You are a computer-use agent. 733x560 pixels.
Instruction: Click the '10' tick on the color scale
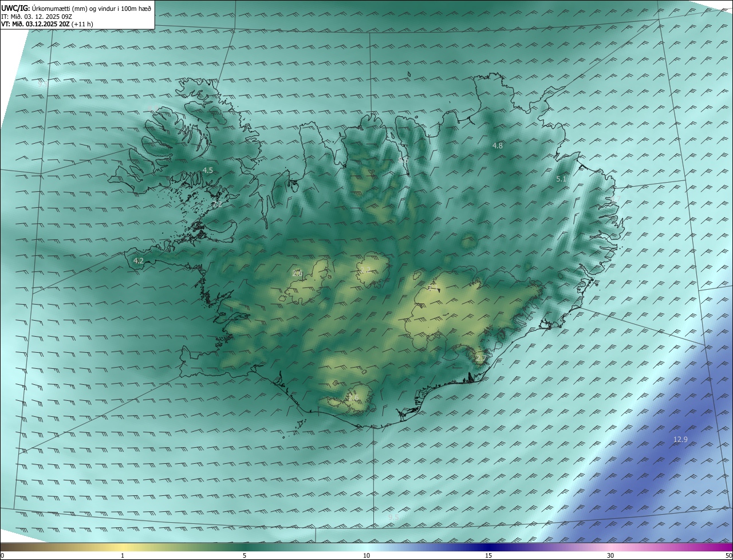point(366,555)
